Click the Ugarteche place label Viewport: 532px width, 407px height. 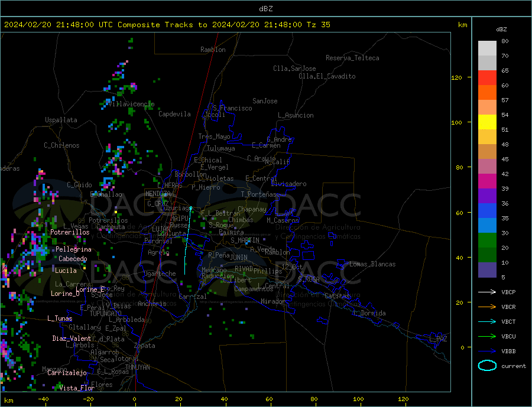[x=160, y=273]
